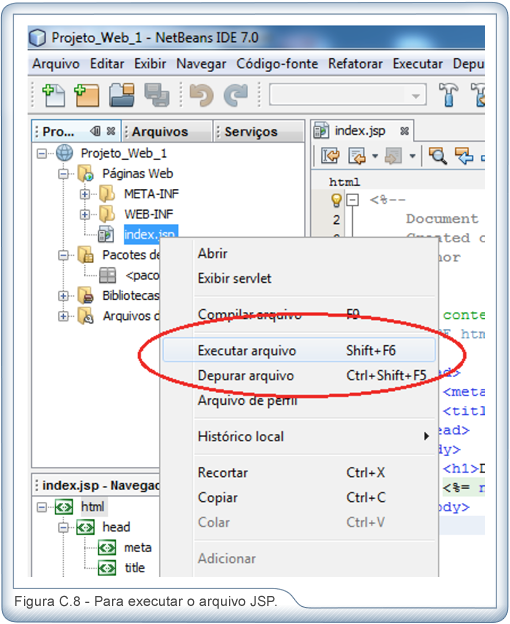Click the Projeto_Web_1 globe project icon
This screenshot has width=510, height=624.
[64, 153]
